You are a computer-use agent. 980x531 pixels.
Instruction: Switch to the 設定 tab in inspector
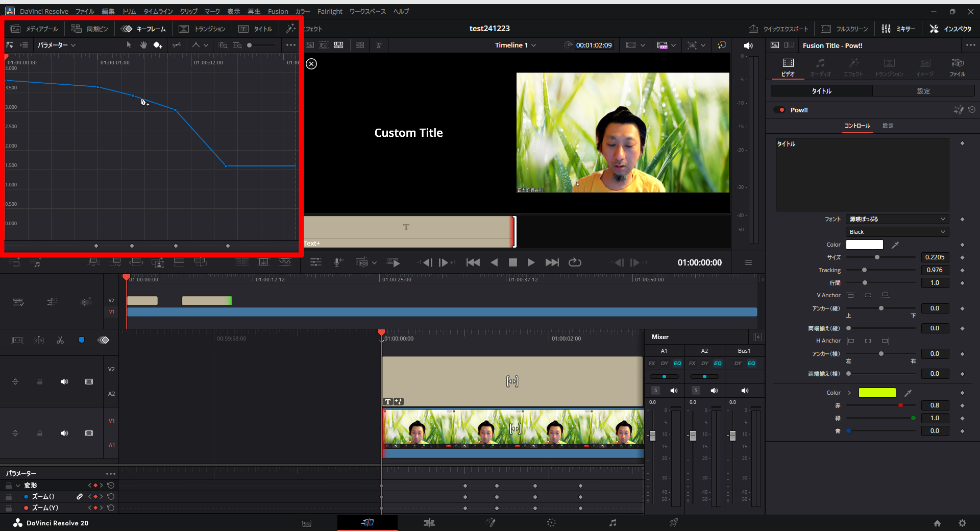click(x=923, y=91)
